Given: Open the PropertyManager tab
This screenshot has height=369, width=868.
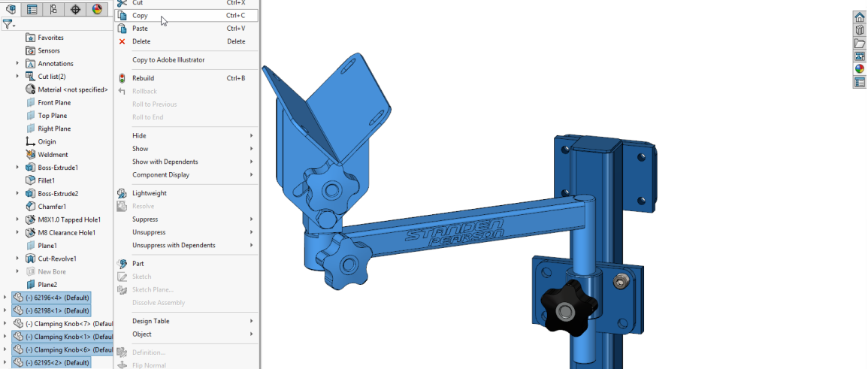Looking at the screenshot, I should pyautogui.click(x=32, y=10).
